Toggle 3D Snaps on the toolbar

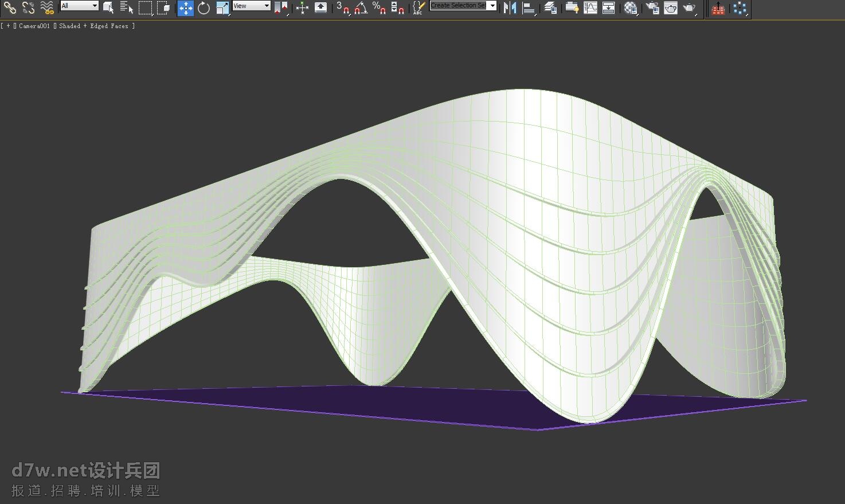pos(343,7)
